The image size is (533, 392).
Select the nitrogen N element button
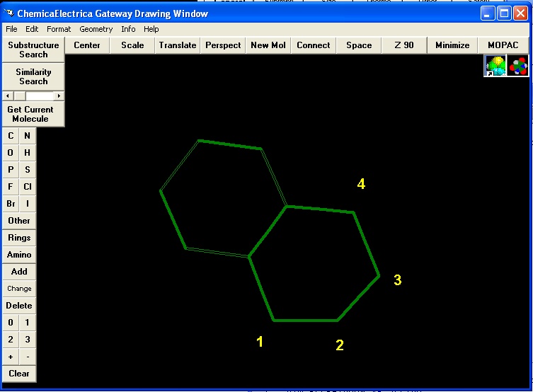pyautogui.click(x=28, y=136)
